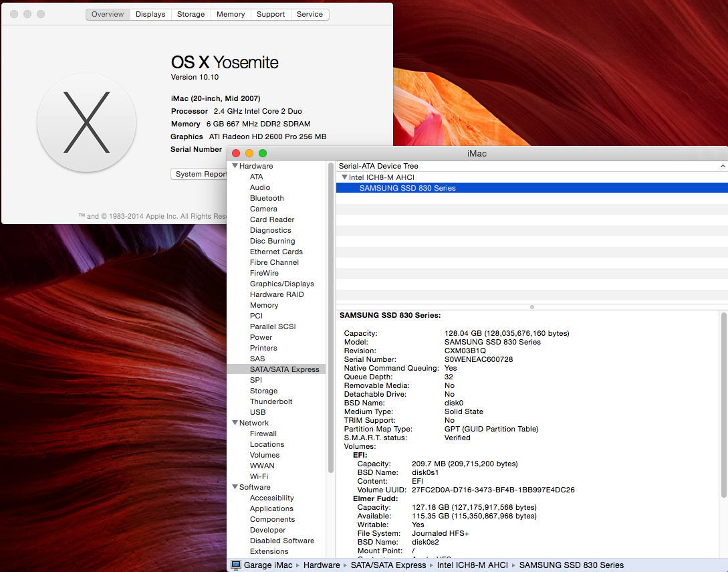Select Audio in the sidebar
The width and height of the screenshot is (728, 572).
tap(260, 187)
